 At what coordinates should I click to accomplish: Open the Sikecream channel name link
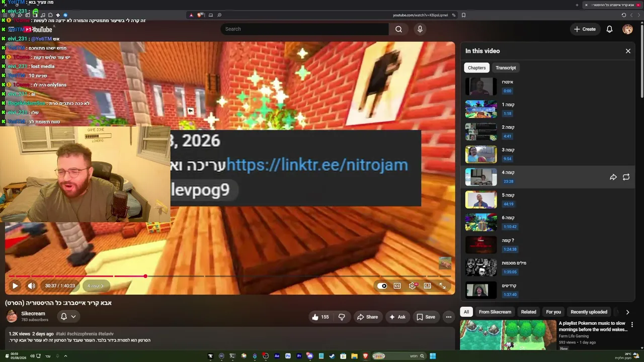pos(33,314)
